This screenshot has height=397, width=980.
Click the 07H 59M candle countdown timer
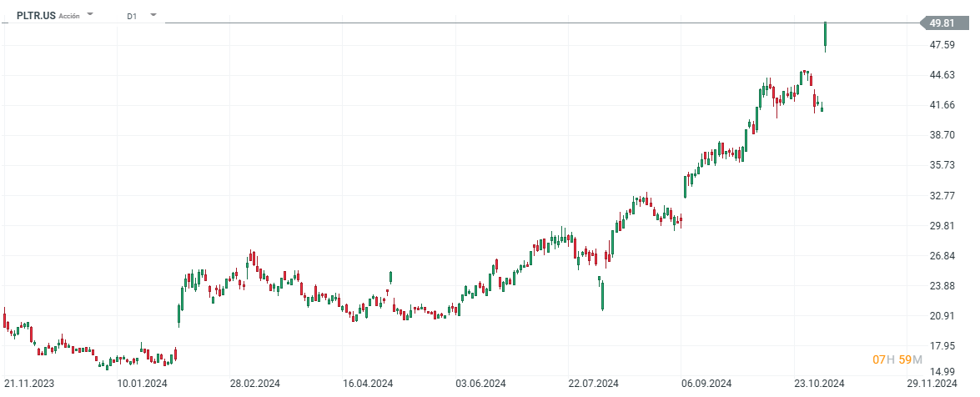coord(897,359)
